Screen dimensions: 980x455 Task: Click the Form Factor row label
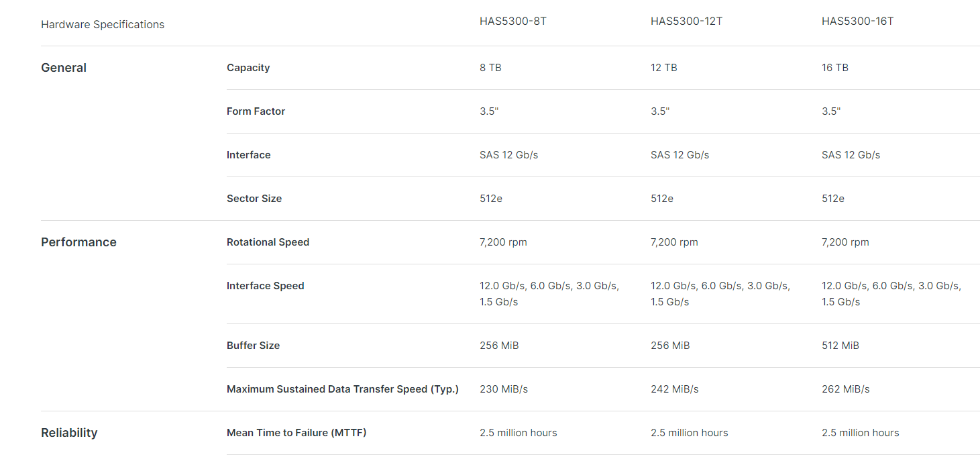256,111
